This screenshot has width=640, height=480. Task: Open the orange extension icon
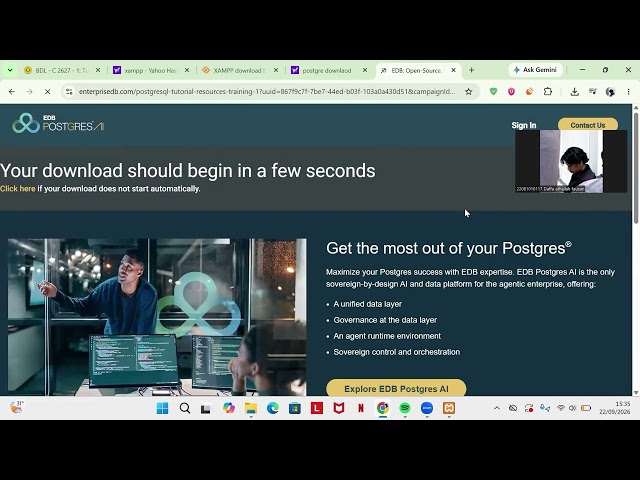(x=529, y=91)
